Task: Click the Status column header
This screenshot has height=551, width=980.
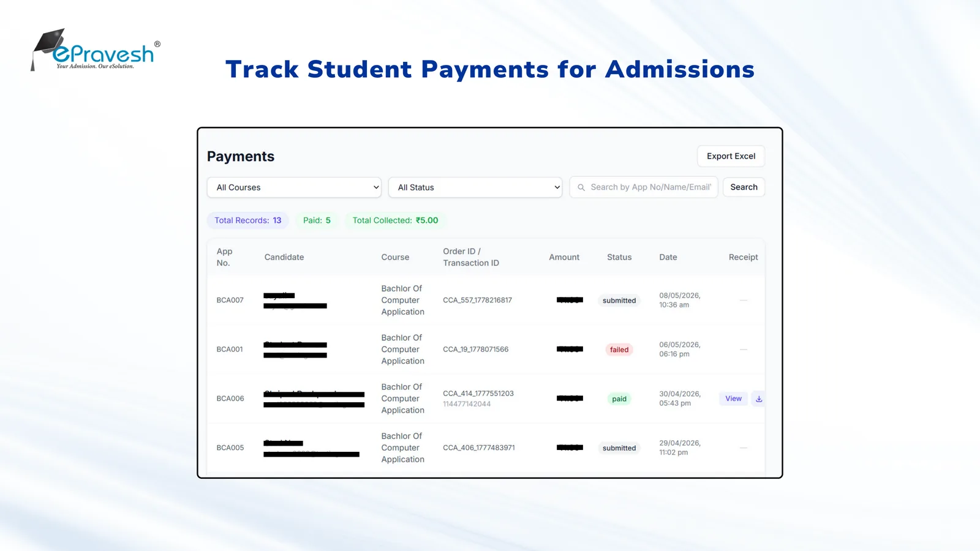Action: [x=619, y=257]
